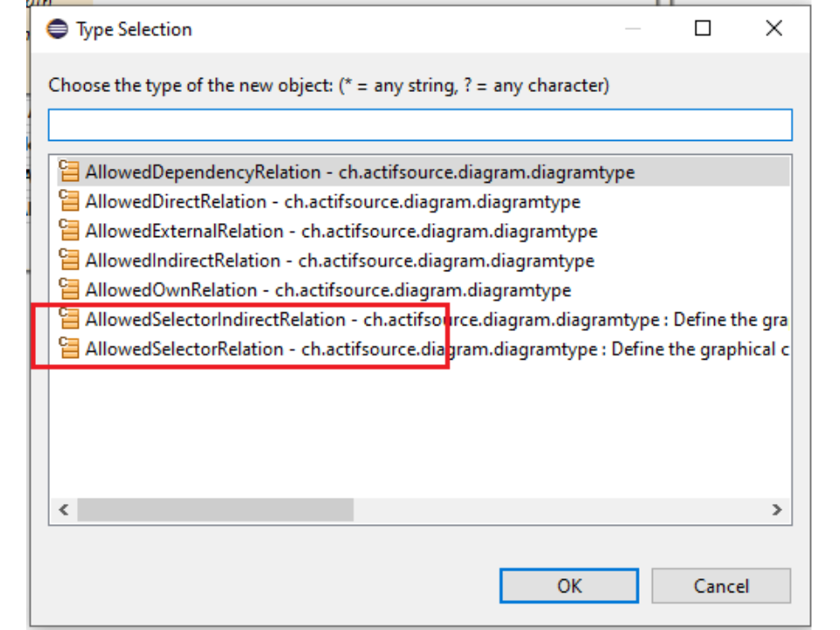
Task: Click the Eclipse icon in title bar
Action: [57, 29]
